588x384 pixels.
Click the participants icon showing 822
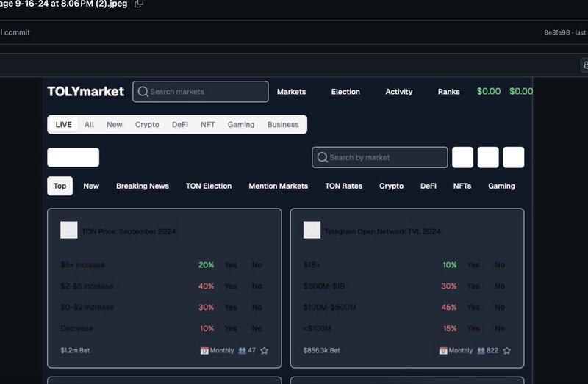(481, 351)
